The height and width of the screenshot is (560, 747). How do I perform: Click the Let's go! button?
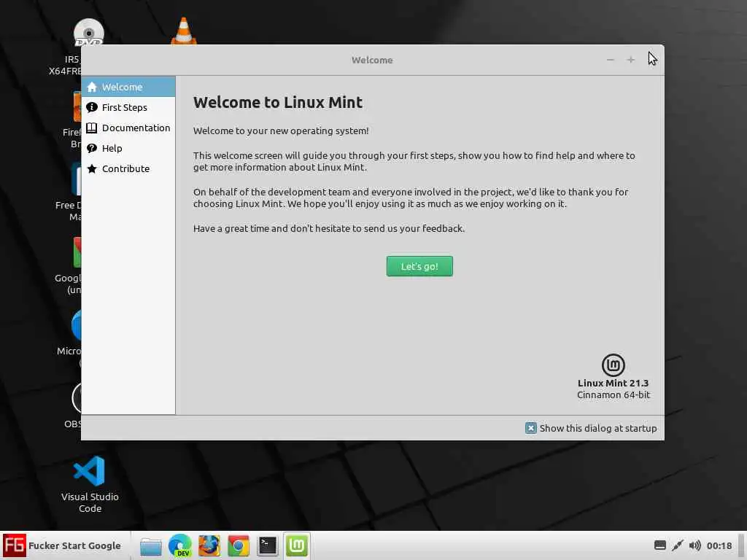419,266
